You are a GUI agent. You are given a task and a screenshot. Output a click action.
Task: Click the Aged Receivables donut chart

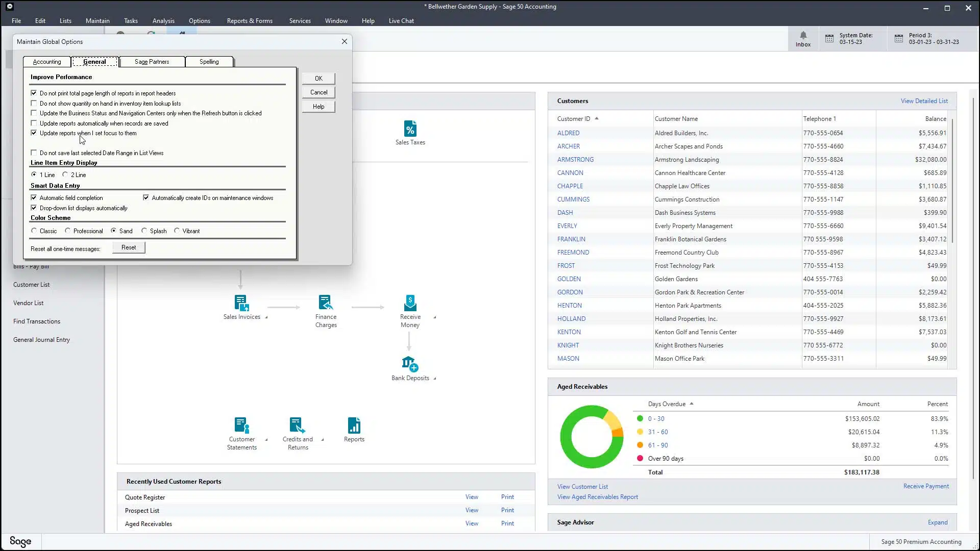pyautogui.click(x=592, y=437)
